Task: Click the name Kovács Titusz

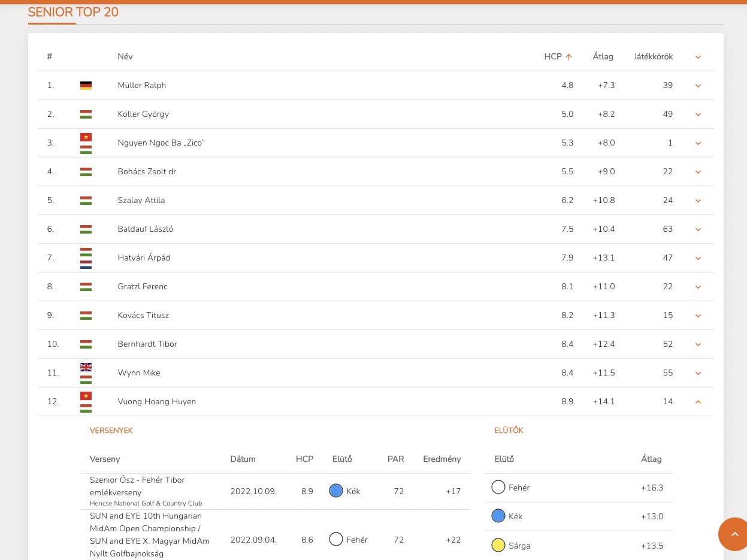Action: (144, 316)
